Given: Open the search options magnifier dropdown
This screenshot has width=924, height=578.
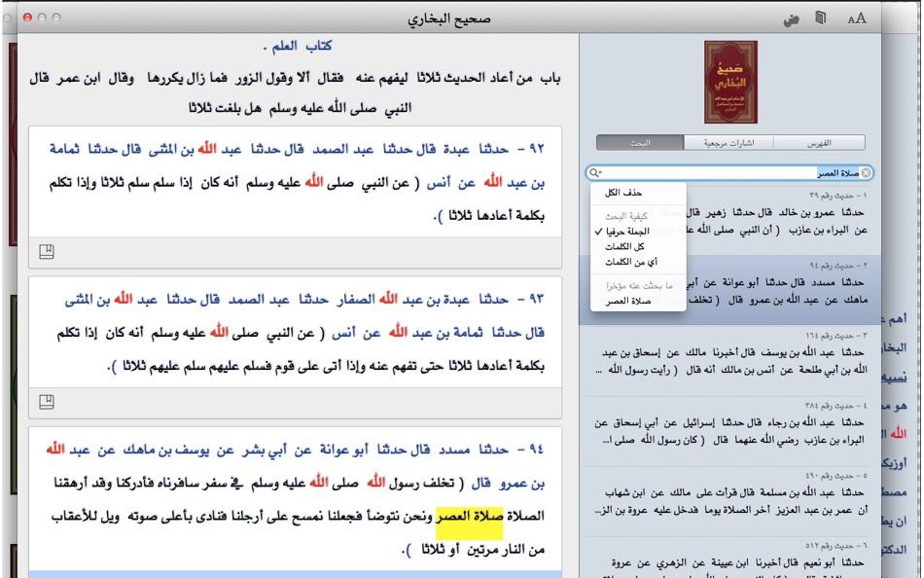Looking at the screenshot, I should coord(595,173).
